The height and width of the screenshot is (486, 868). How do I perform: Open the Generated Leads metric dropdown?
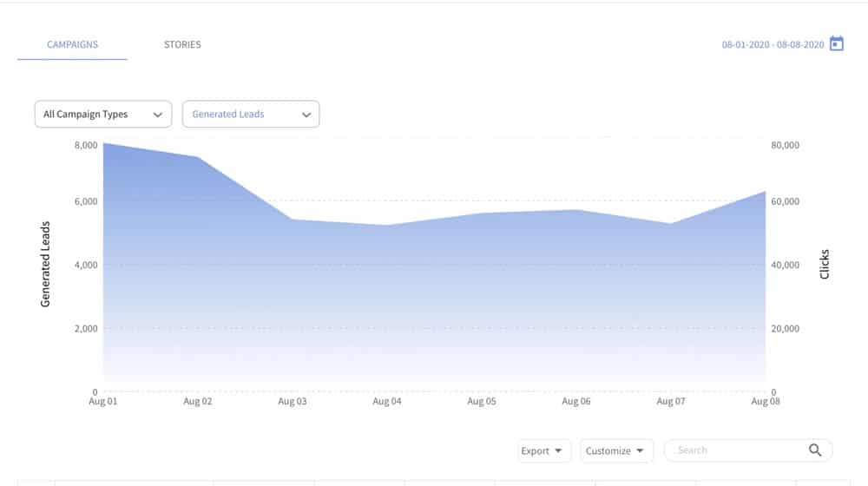click(x=251, y=115)
